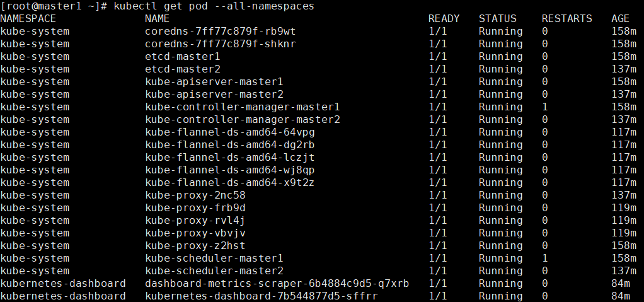Select kube-flannel-ds-amd64-x9t2z pod name

click(229, 182)
